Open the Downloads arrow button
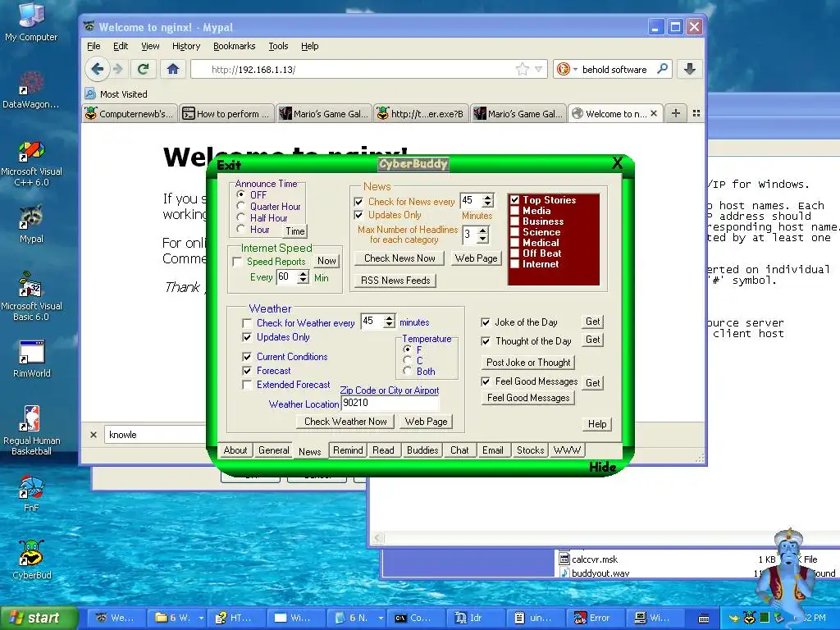This screenshot has width=840, height=630. tap(689, 69)
